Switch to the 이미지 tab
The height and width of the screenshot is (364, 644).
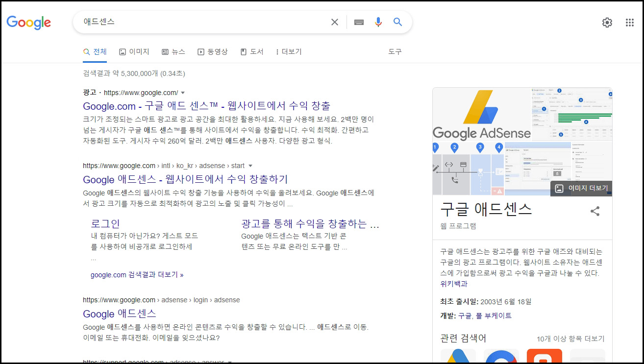[134, 51]
